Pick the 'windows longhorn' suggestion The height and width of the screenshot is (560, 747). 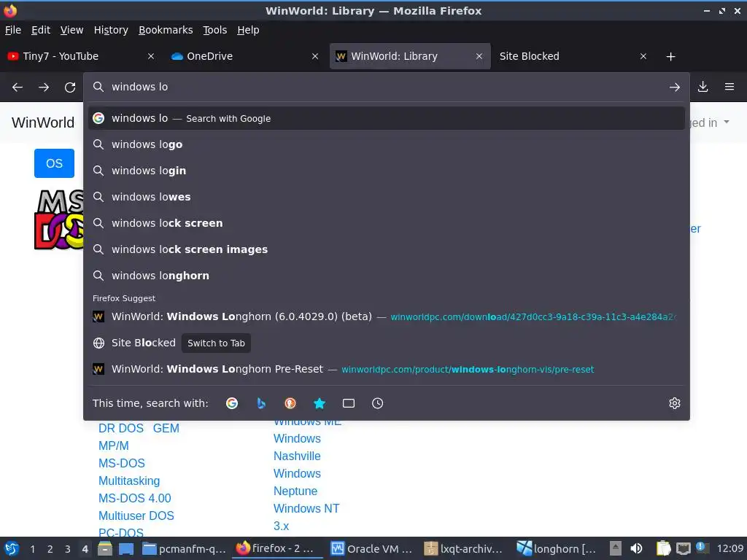[387, 275]
